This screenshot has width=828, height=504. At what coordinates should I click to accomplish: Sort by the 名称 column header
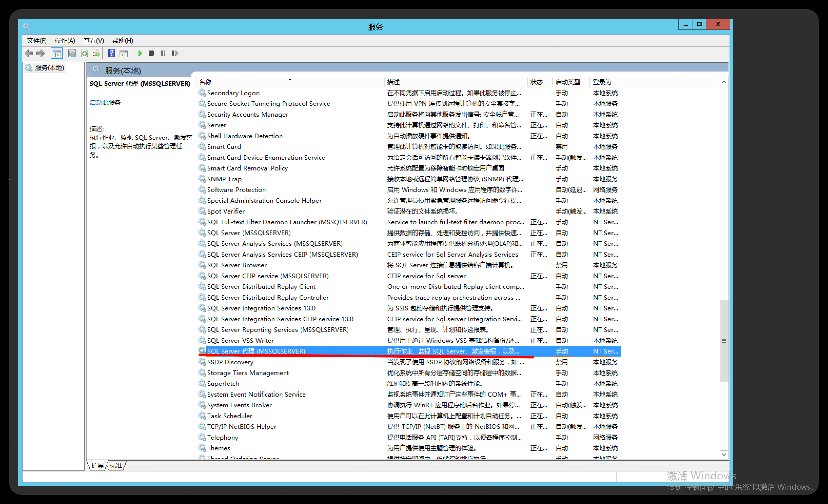[x=290, y=82]
